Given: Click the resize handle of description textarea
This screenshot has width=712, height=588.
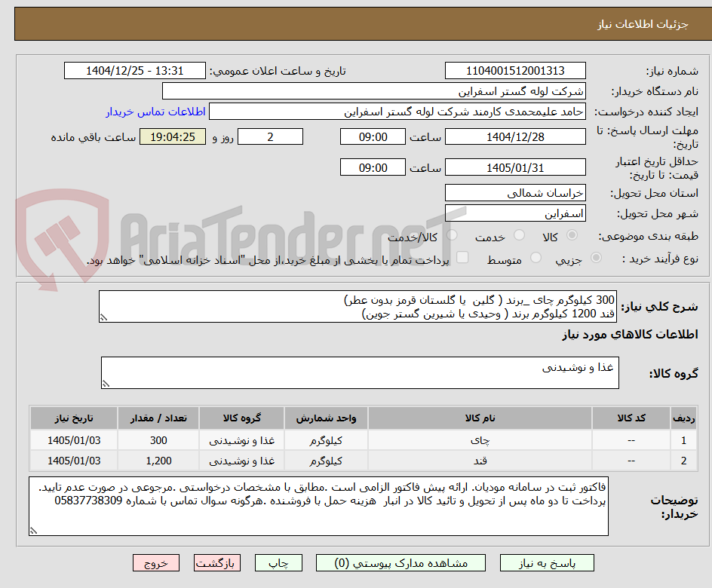Looking at the screenshot, I should (103, 317).
